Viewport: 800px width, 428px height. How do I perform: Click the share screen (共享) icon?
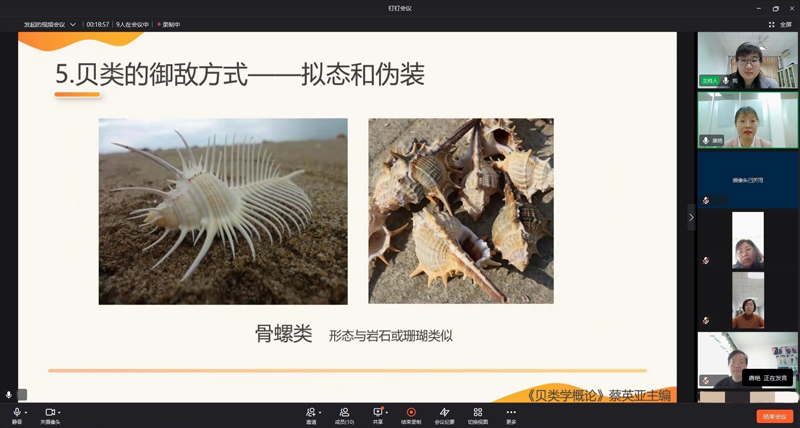click(378, 412)
